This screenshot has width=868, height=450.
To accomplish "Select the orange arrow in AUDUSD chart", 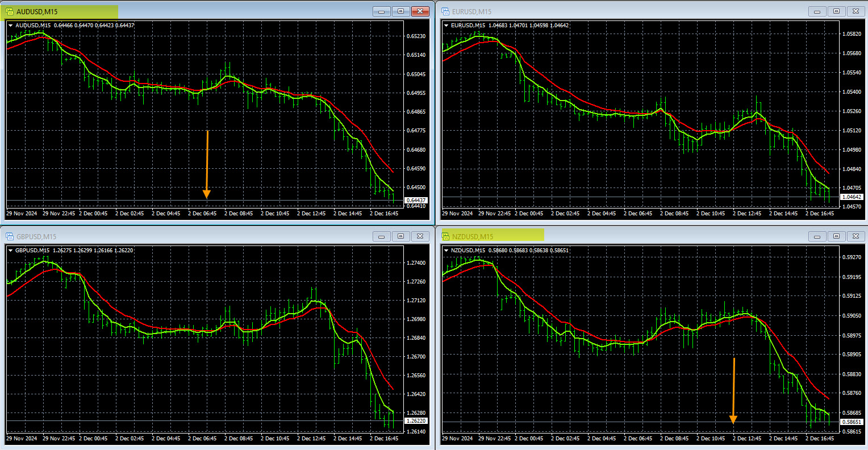I will point(207,165).
